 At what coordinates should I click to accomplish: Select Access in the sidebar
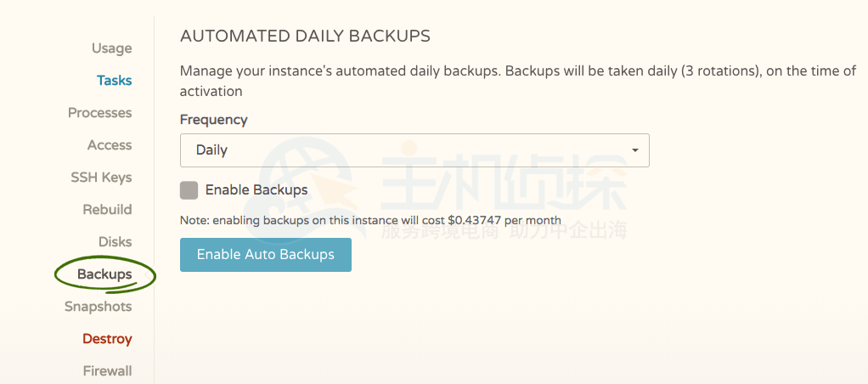tap(110, 145)
